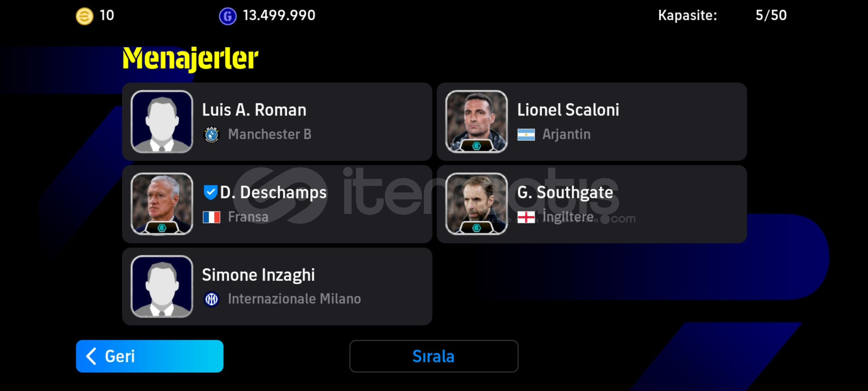Go back with the Geri button
This screenshot has height=391, width=868.
coord(150,356)
